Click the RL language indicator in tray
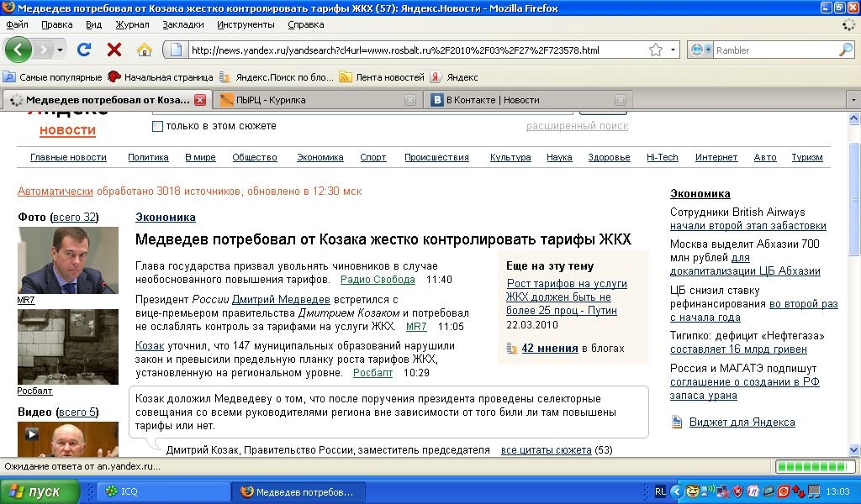The image size is (861, 504). (x=660, y=491)
